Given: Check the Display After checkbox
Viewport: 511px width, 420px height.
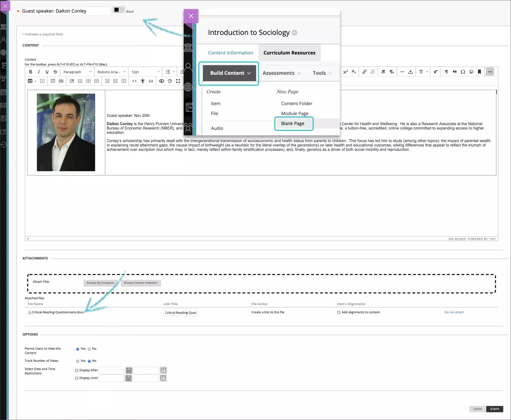Looking at the screenshot, I should tap(77, 371).
